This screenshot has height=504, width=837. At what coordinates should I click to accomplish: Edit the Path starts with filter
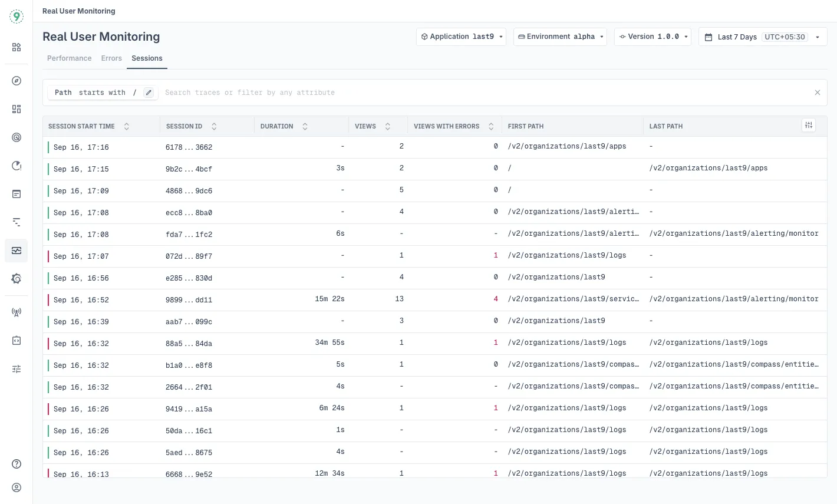(x=149, y=93)
